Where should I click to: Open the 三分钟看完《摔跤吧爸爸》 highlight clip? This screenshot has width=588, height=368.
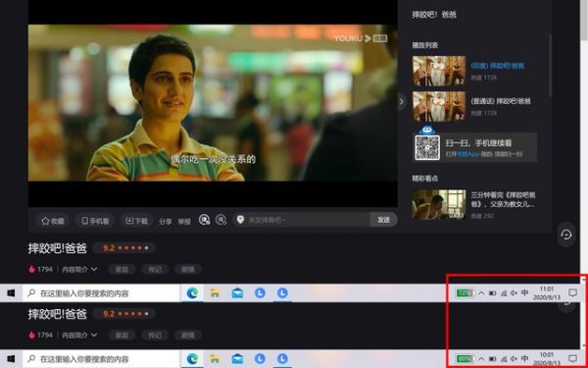pyautogui.click(x=503, y=200)
